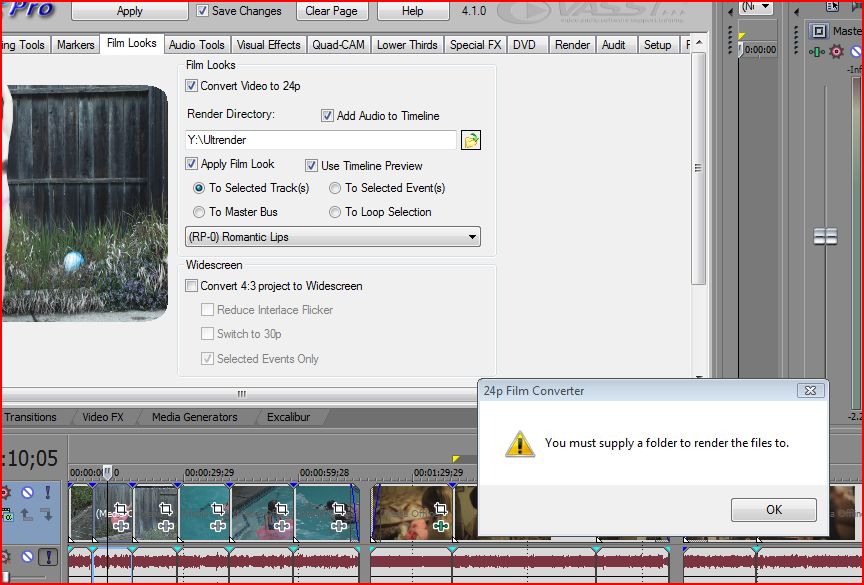Click the Master volume fader handle
Screen dimensions: 864x585
825,236
